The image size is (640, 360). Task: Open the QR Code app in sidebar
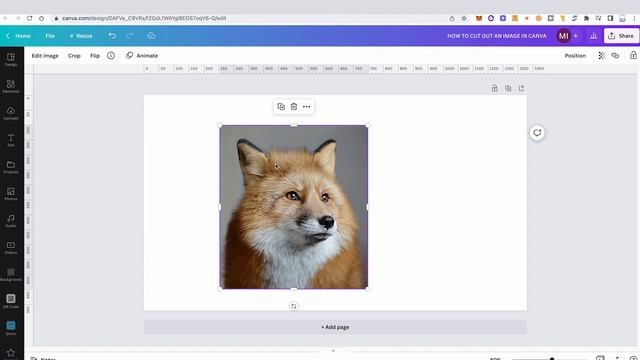(11, 302)
